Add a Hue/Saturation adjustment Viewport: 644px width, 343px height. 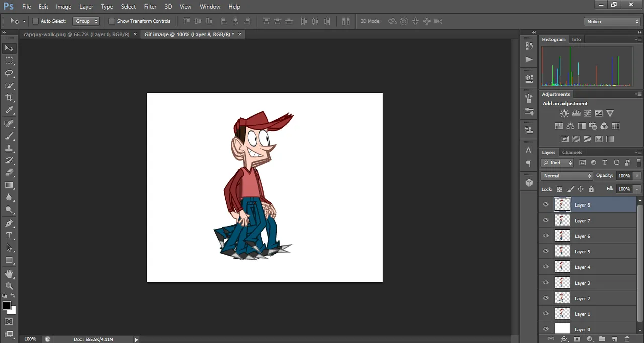(559, 126)
